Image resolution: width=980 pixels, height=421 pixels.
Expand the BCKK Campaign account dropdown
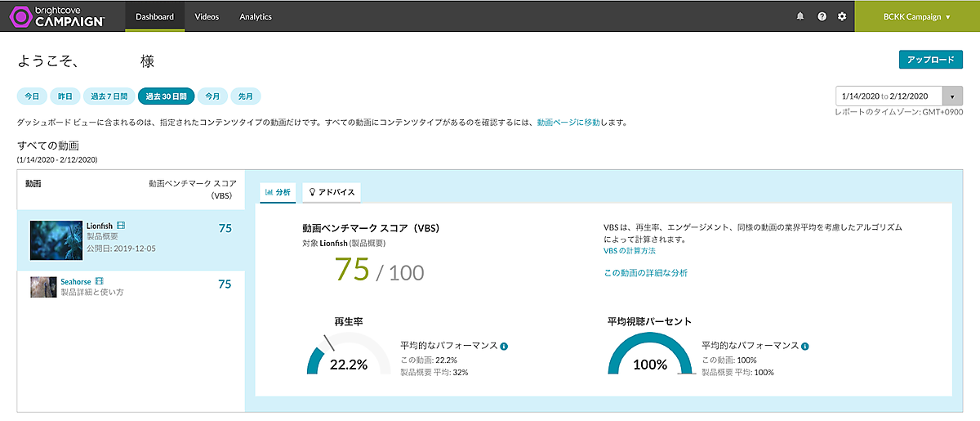[x=917, y=16]
